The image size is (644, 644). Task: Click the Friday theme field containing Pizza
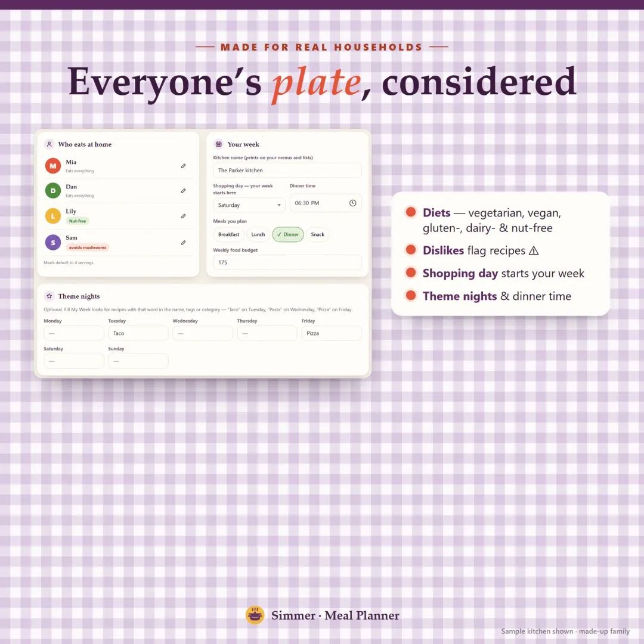pyautogui.click(x=332, y=333)
